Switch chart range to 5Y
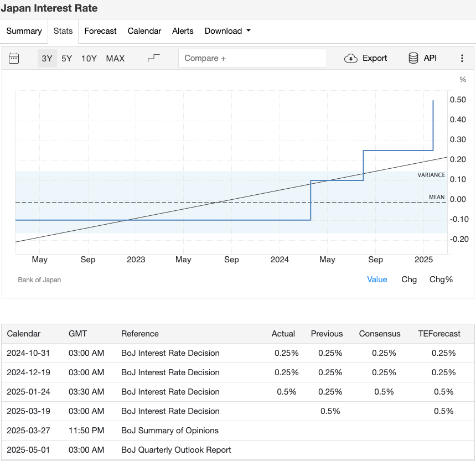The height and width of the screenshot is (461, 476). [x=66, y=58]
